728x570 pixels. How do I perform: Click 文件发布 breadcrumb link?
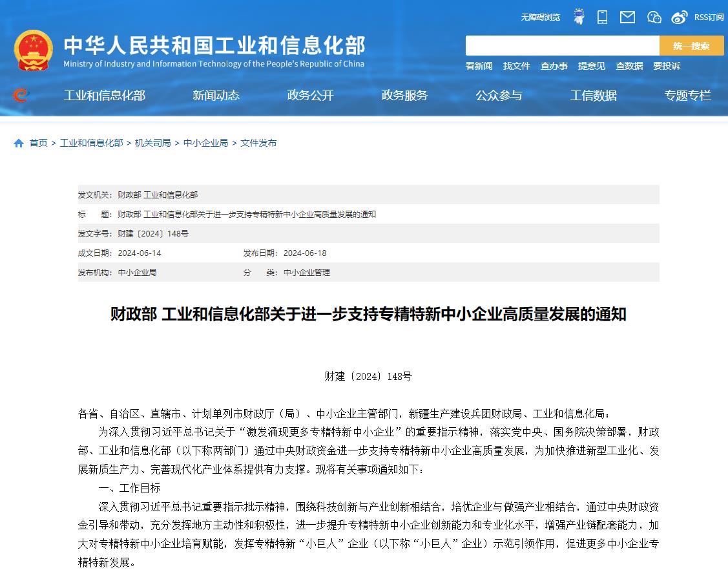coord(258,143)
